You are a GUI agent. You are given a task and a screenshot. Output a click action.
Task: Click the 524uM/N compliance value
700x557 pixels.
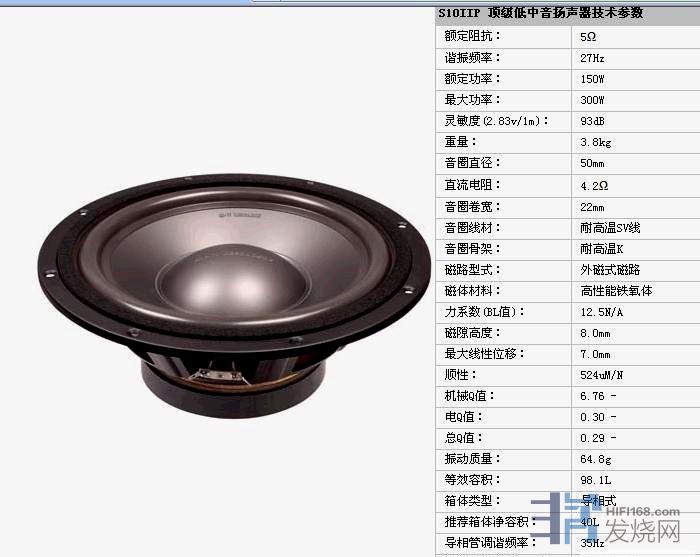pyautogui.click(x=602, y=375)
